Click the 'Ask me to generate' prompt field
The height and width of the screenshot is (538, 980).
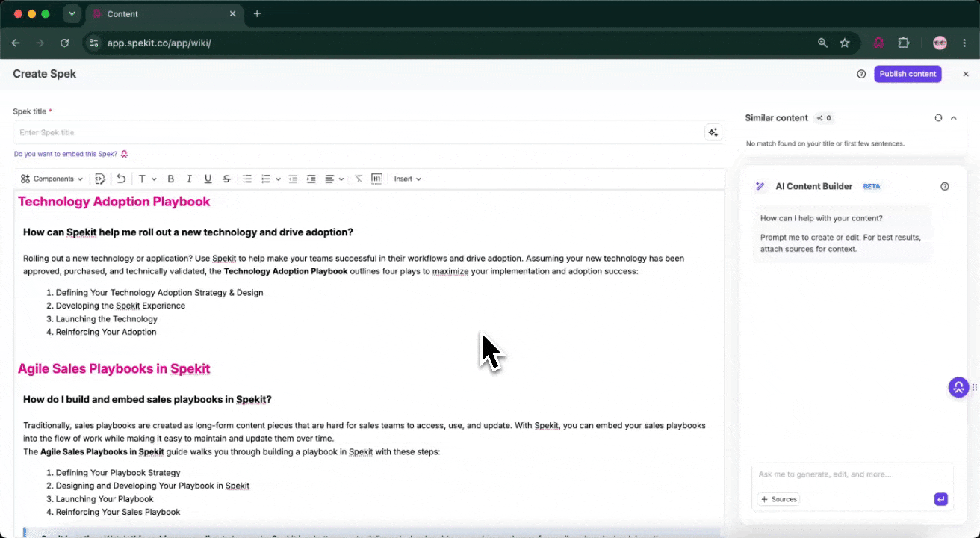[852, 474]
